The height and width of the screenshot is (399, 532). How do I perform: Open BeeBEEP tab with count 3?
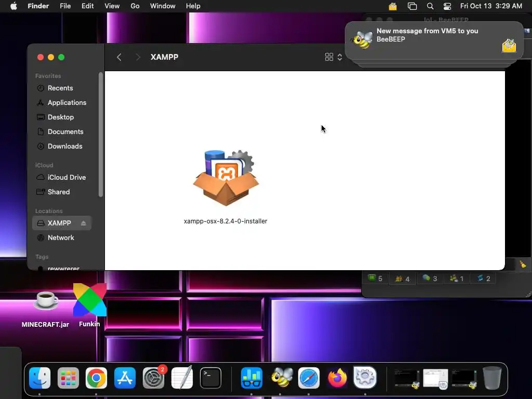coord(430,278)
